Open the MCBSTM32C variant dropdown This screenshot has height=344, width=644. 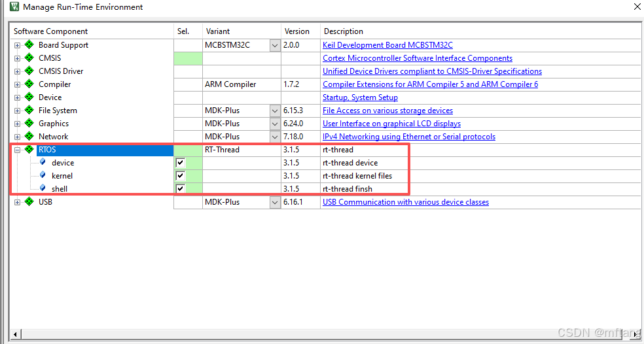click(x=275, y=45)
